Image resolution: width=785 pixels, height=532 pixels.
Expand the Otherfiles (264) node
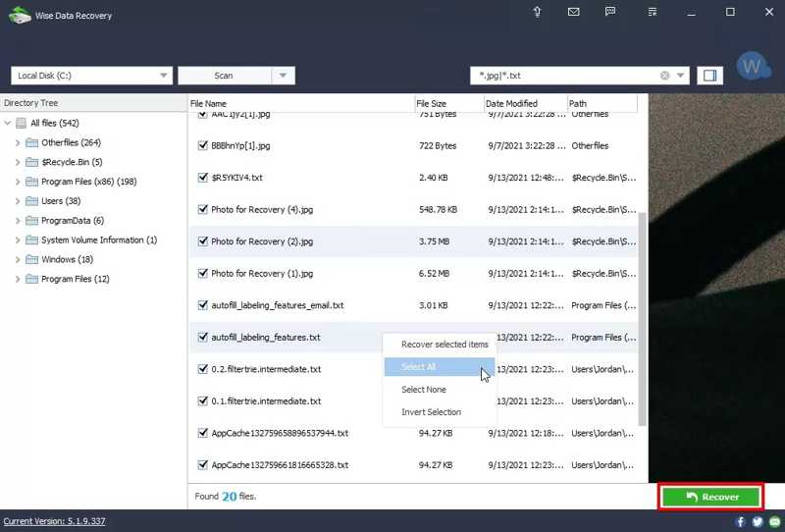point(18,142)
